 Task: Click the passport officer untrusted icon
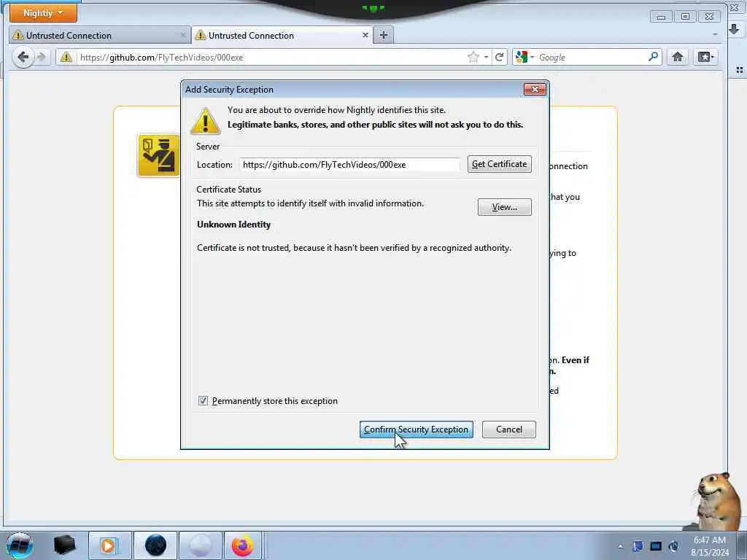click(x=158, y=155)
